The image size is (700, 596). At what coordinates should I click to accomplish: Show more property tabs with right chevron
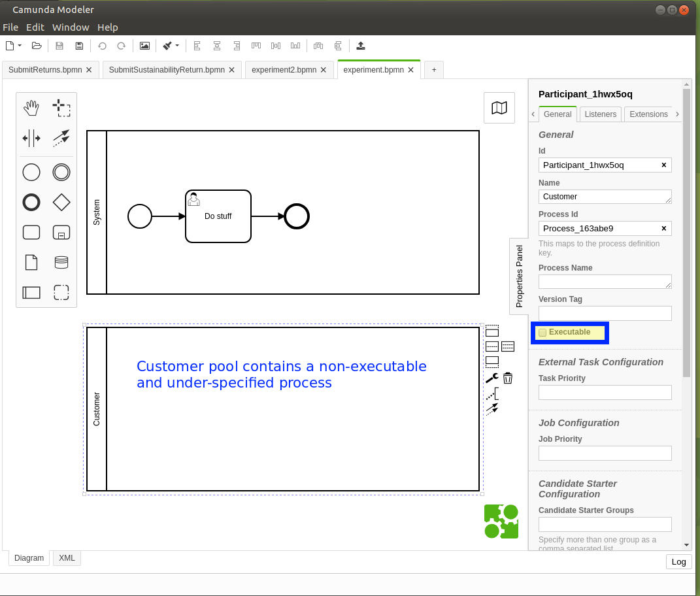678,114
